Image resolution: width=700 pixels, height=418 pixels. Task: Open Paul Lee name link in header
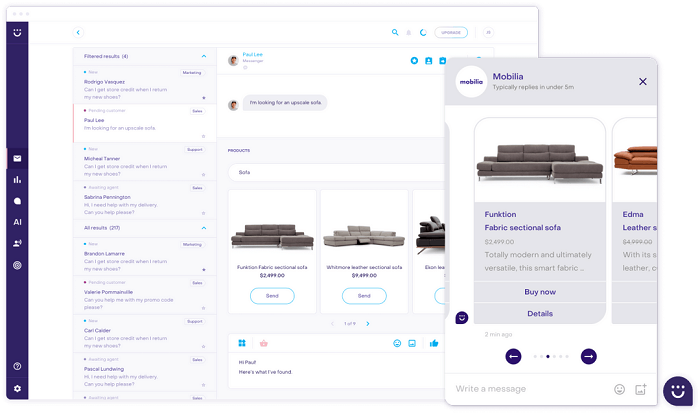click(253, 54)
